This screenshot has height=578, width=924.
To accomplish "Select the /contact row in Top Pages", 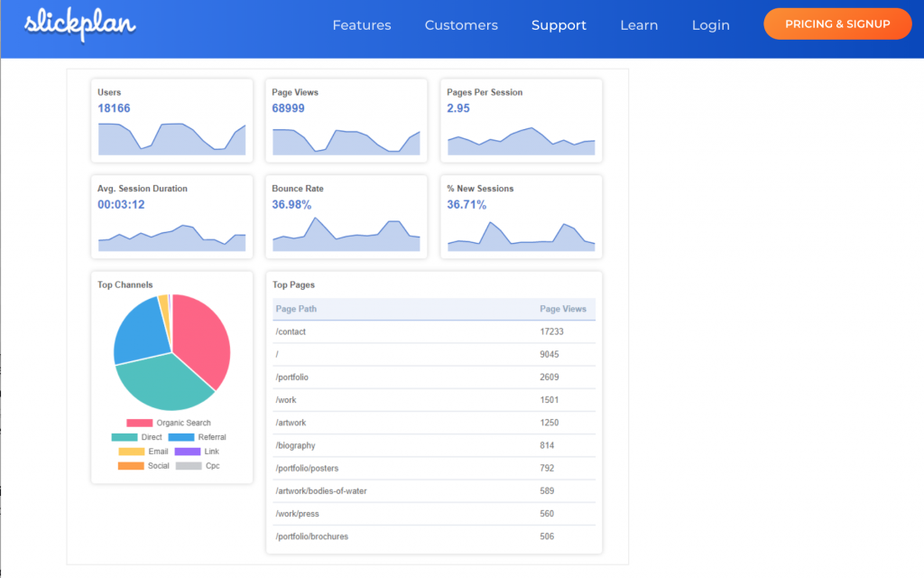I will 433,331.
